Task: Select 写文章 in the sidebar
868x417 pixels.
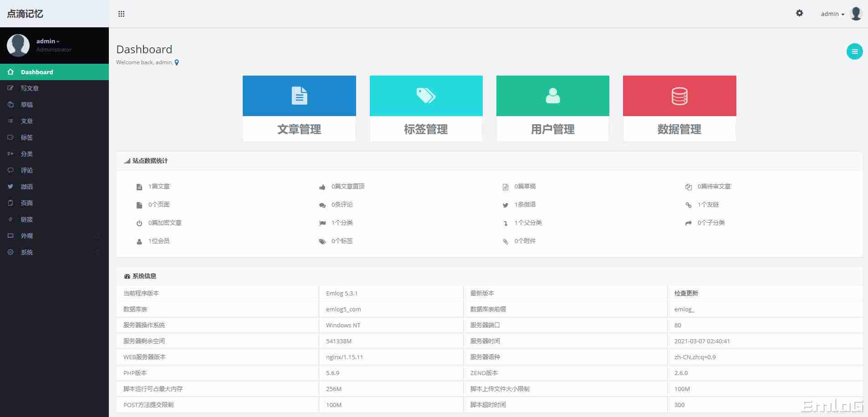Action: 30,88
